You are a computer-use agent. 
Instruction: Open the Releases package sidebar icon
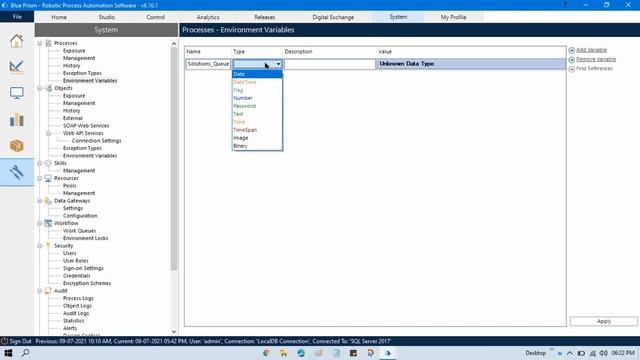[16, 146]
